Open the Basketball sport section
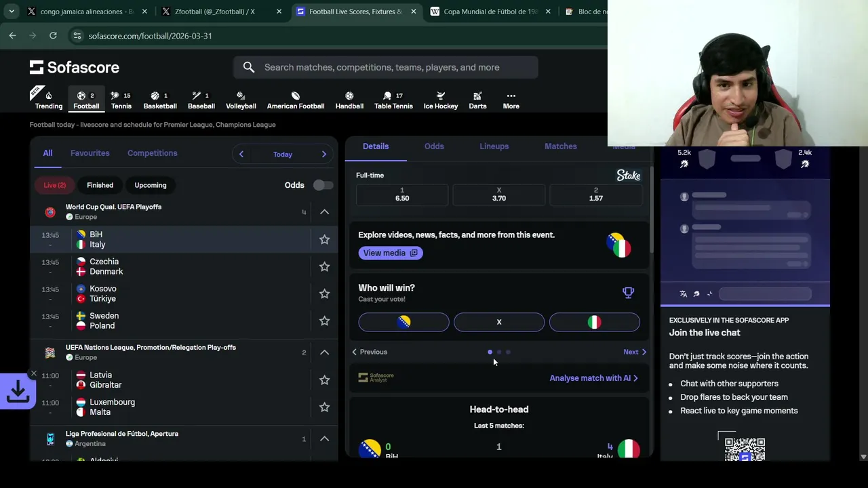 click(x=160, y=100)
